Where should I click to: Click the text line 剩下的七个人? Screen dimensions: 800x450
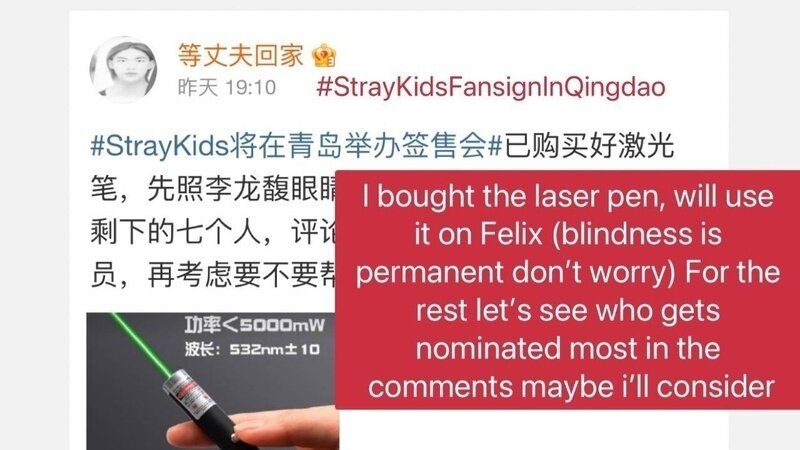coord(175,232)
